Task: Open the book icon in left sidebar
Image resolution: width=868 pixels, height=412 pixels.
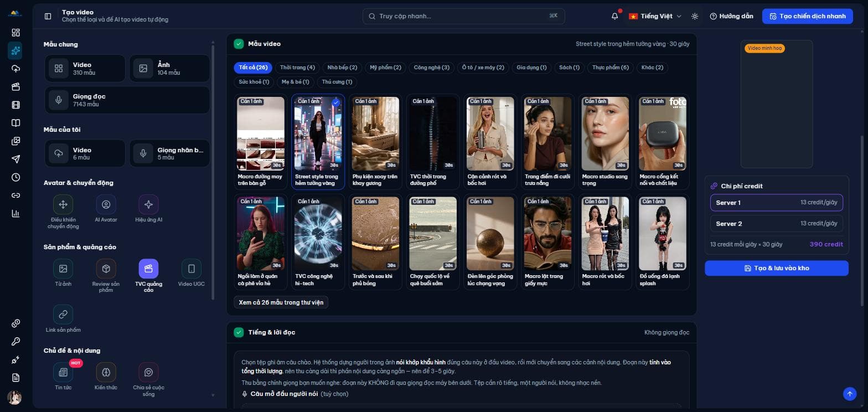Action: [15, 123]
